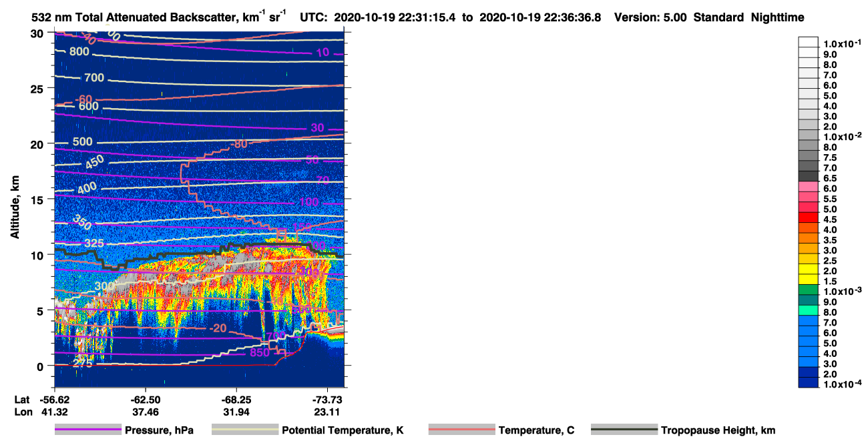Click longitude value '41.32'

click(x=54, y=412)
